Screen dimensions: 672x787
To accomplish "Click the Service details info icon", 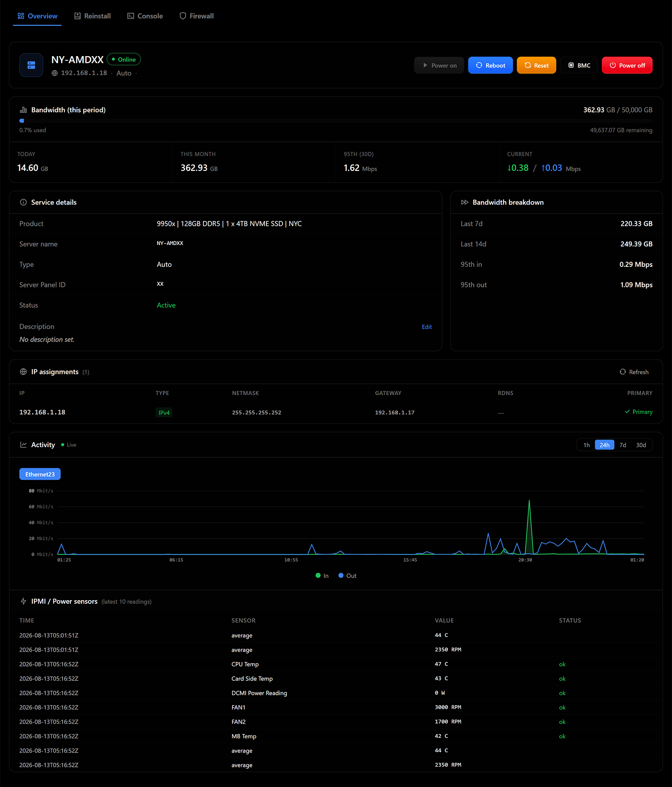I will (x=23, y=202).
